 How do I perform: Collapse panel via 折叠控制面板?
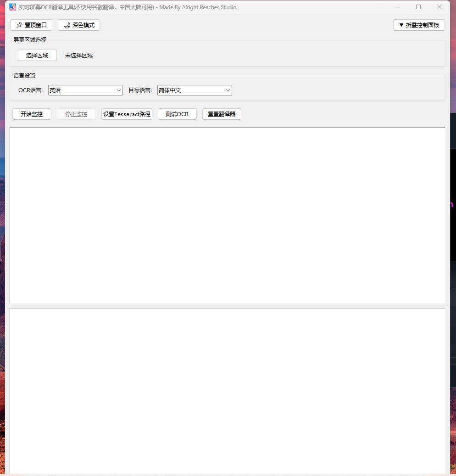coord(419,25)
